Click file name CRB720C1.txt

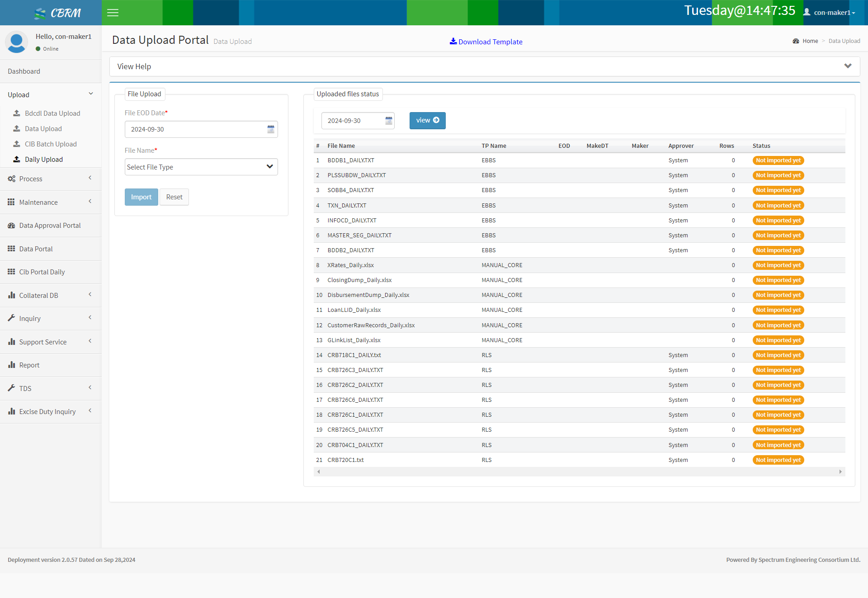(x=345, y=460)
